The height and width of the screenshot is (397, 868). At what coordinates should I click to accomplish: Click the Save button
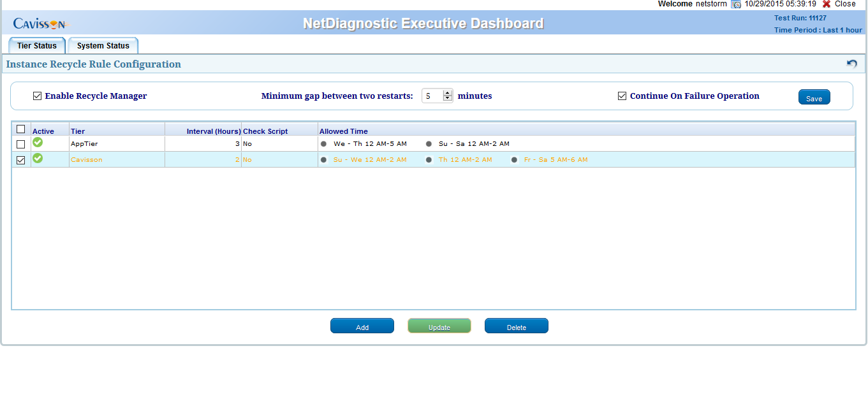click(814, 97)
